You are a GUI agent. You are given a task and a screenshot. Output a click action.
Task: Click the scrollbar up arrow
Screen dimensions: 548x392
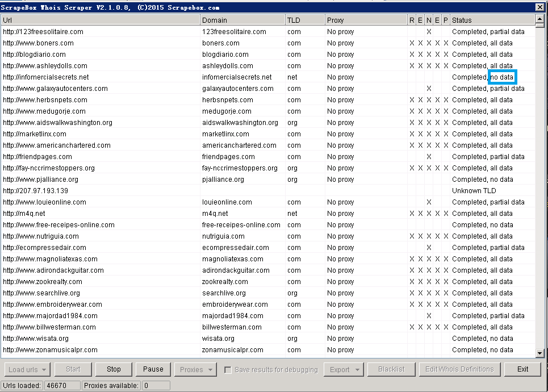pyautogui.click(x=539, y=19)
